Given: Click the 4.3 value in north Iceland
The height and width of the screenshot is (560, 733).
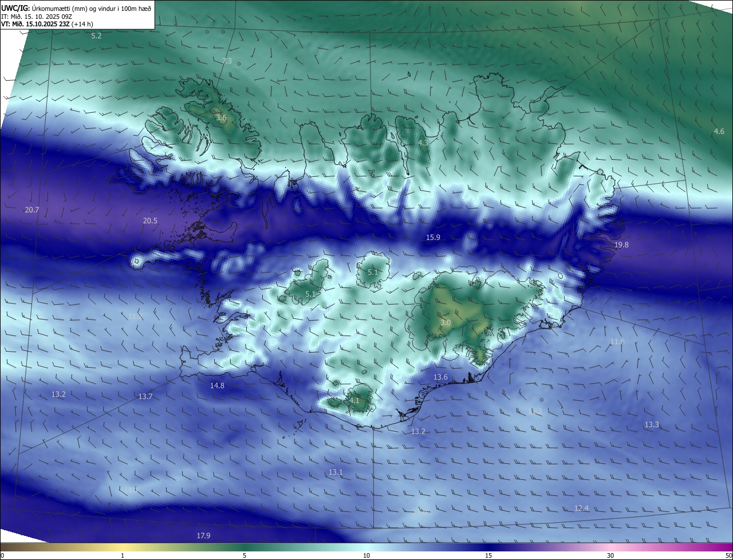Looking at the screenshot, I should (423, 143).
